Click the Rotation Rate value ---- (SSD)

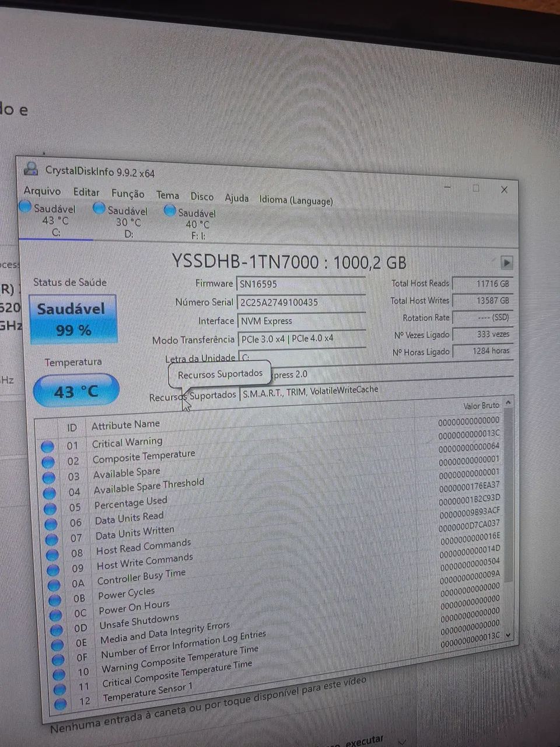coord(484,317)
